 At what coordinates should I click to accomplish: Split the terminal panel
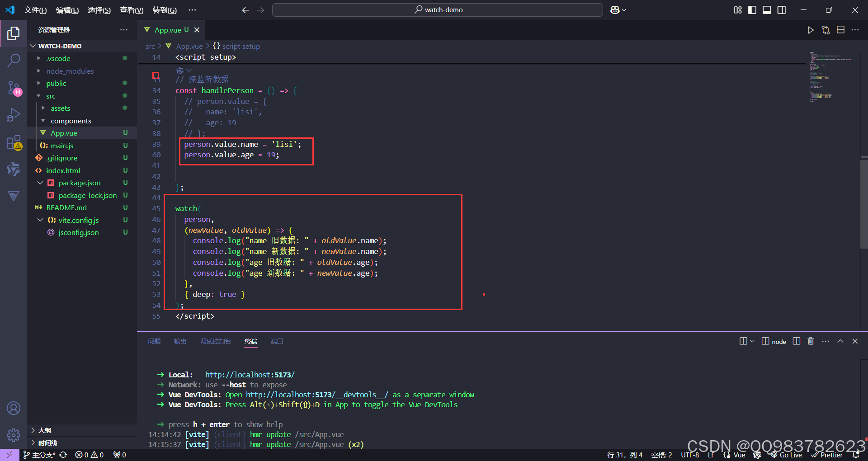click(x=797, y=341)
